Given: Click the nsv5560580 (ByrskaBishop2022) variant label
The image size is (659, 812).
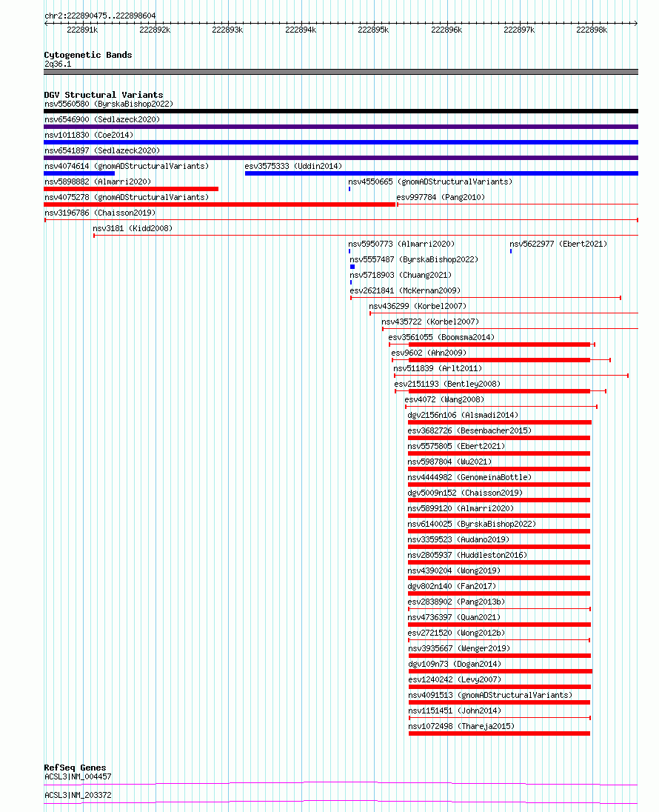Looking at the screenshot, I should click(x=109, y=104).
